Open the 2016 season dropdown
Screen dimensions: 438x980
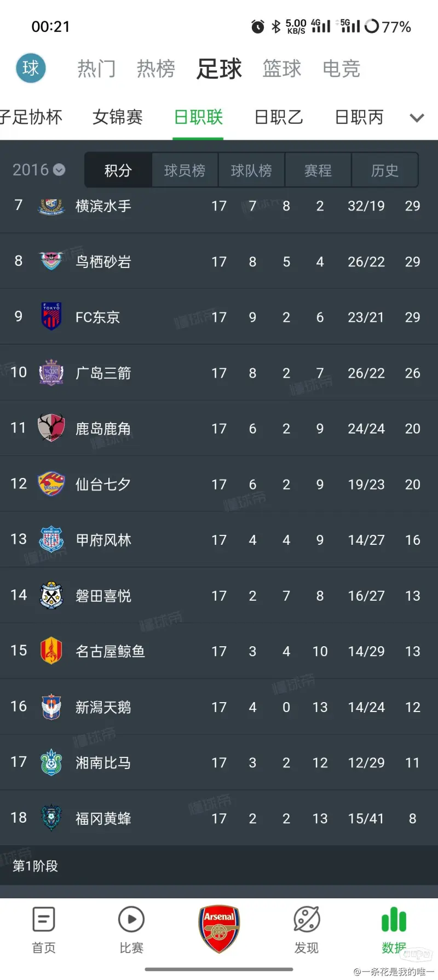[39, 170]
